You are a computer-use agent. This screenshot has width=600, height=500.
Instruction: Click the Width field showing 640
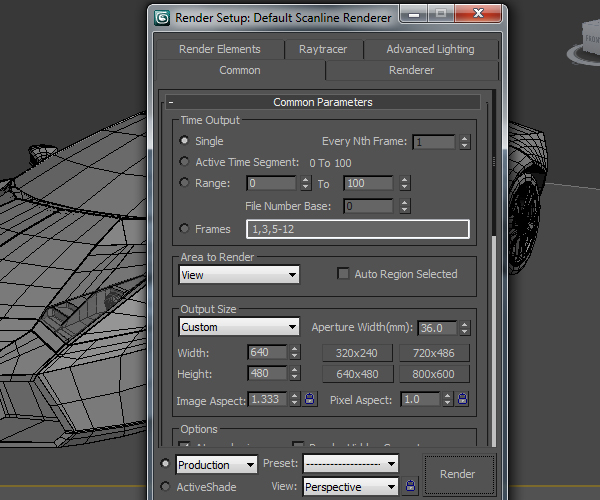(x=267, y=352)
